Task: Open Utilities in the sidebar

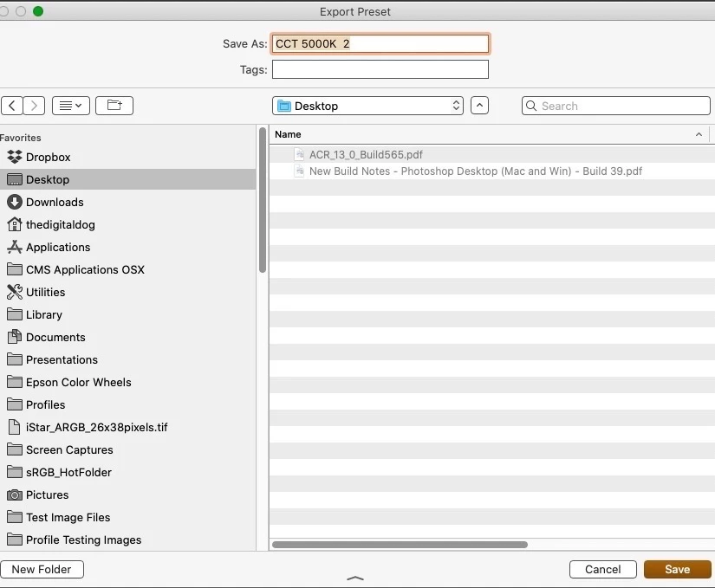Action: pos(127,292)
